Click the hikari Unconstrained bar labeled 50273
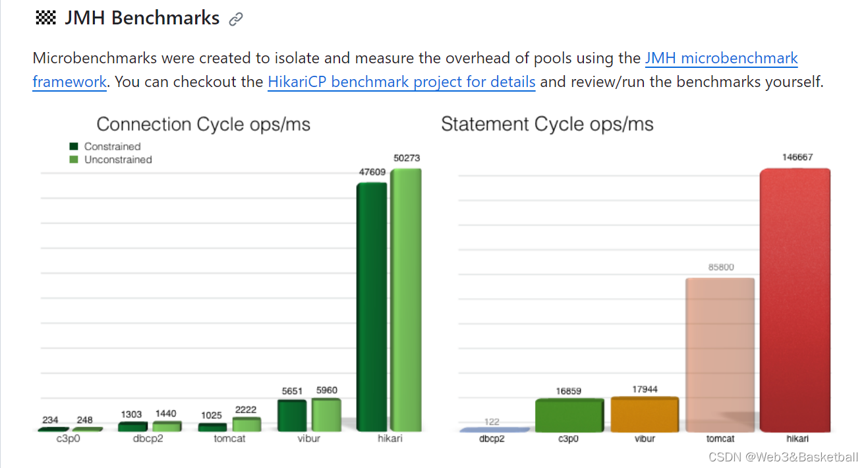This screenshot has height=468, width=868. pyautogui.click(x=405, y=300)
